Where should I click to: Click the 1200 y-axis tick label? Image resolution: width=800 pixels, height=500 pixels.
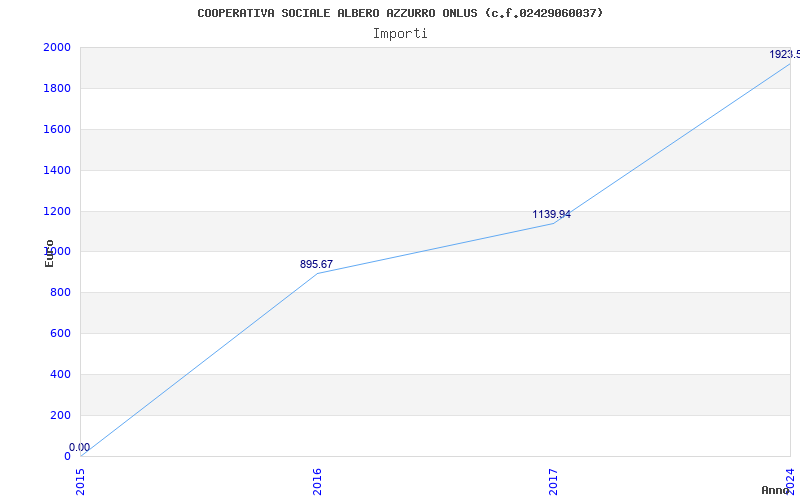coord(57,211)
